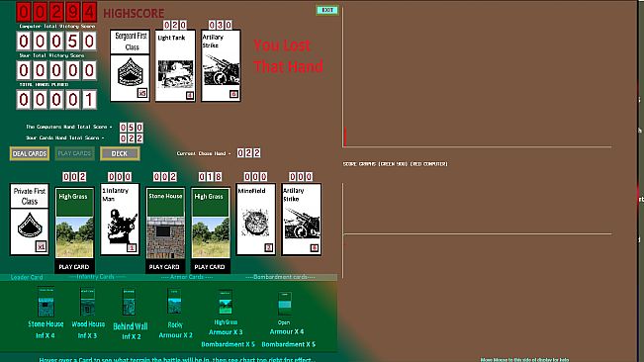Click the Infantry Cards heading
Screen dimensions: 644x362
[97, 277]
